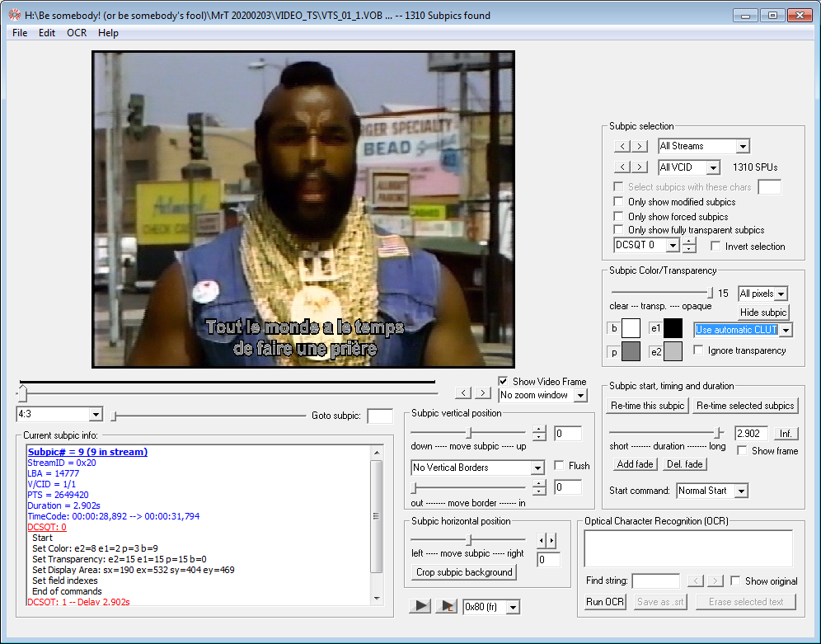Click left arrow beside All VCID dropdown
This screenshot has height=644, width=821.
coord(622,167)
